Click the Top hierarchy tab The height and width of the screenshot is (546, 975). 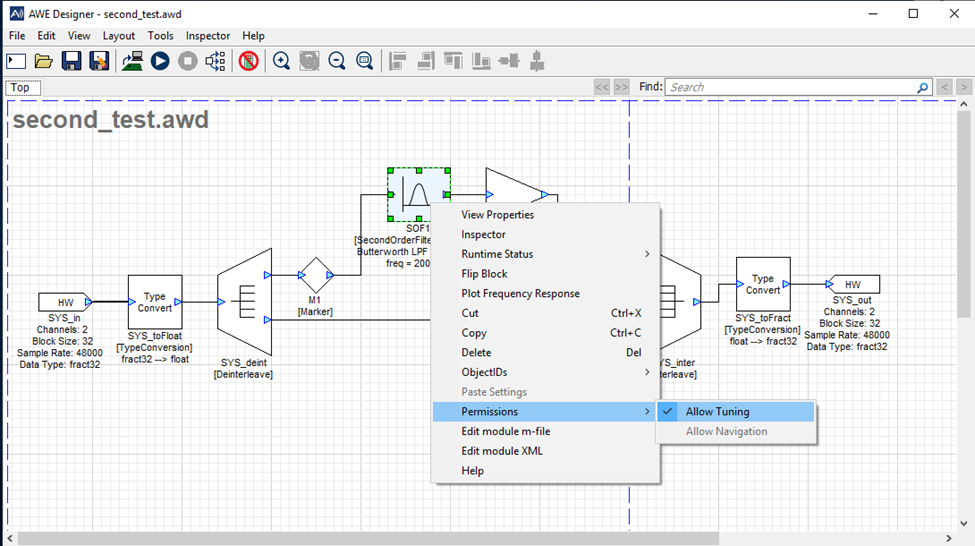pyautogui.click(x=20, y=88)
